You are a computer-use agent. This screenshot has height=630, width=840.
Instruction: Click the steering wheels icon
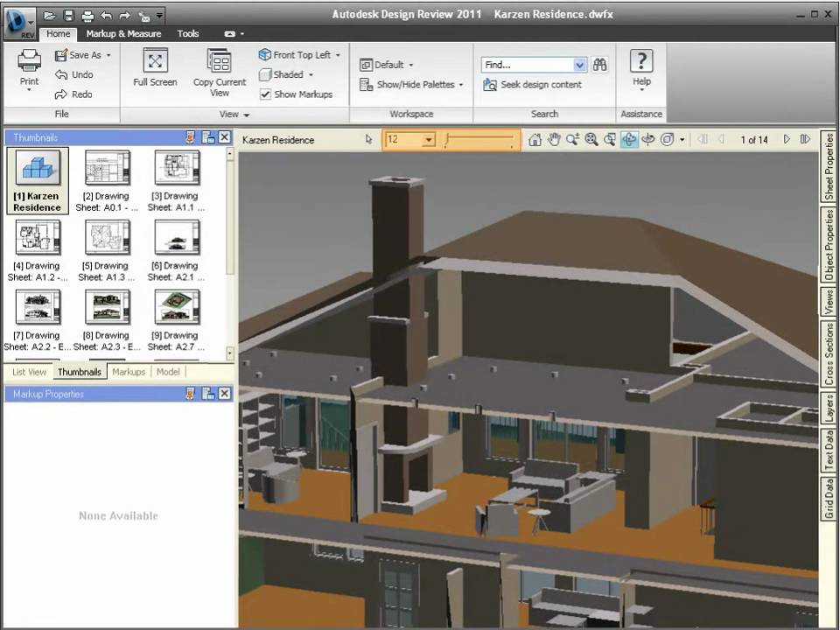coord(667,140)
